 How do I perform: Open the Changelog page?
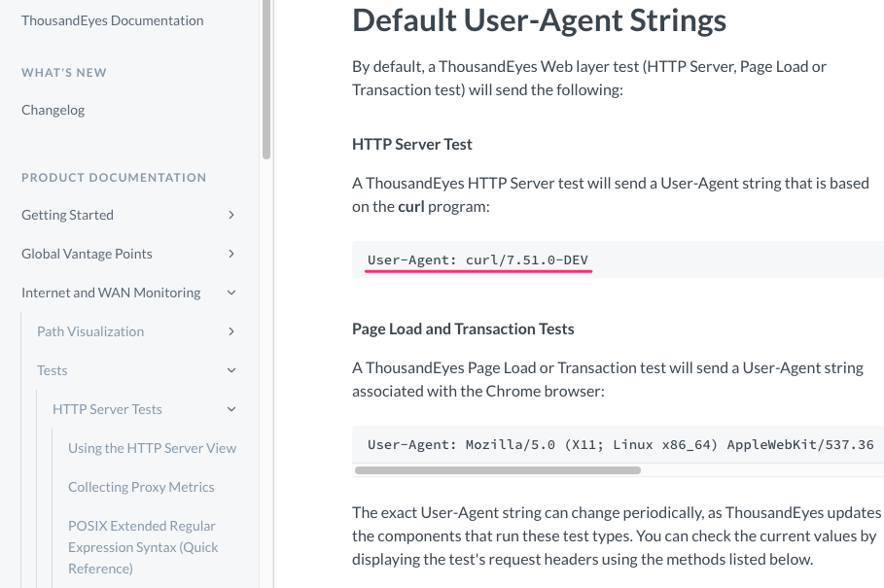click(x=53, y=110)
